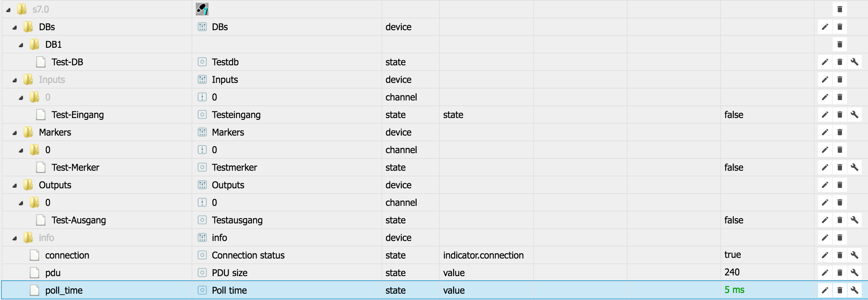Image resolution: width=868 pixels, height=300 pixels.
Task: Open wrench settings for Test-Ausgang
Action: click(854, 220)
